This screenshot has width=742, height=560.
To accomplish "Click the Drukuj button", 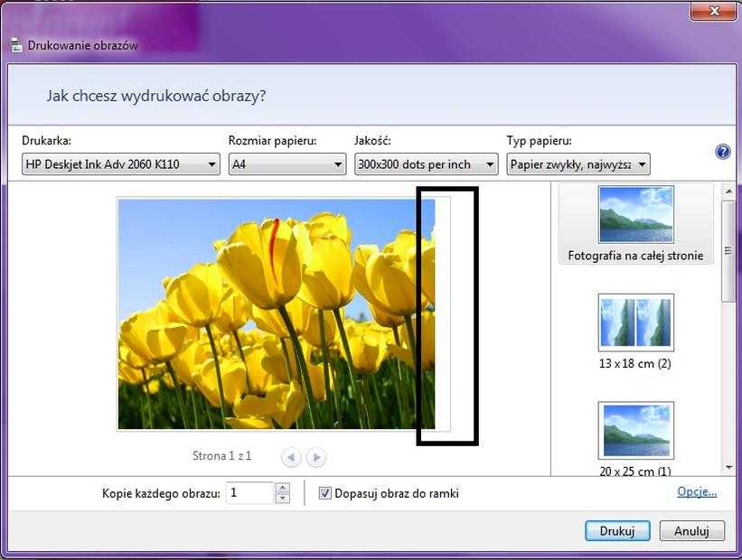I will coord(617,531).
